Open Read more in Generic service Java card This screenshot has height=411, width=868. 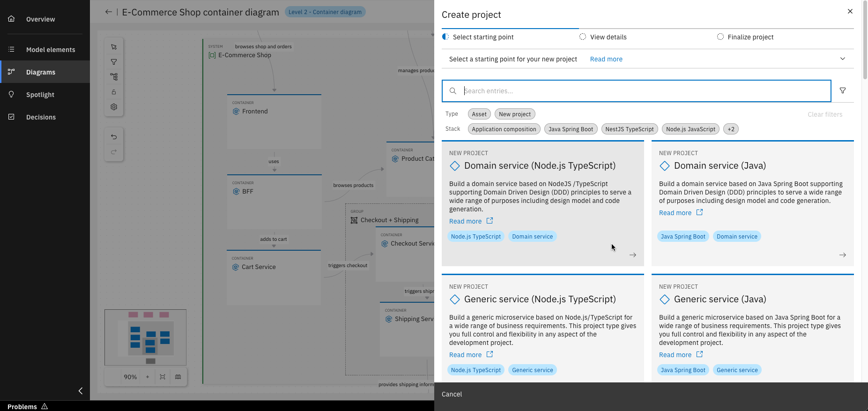(681, 355)
